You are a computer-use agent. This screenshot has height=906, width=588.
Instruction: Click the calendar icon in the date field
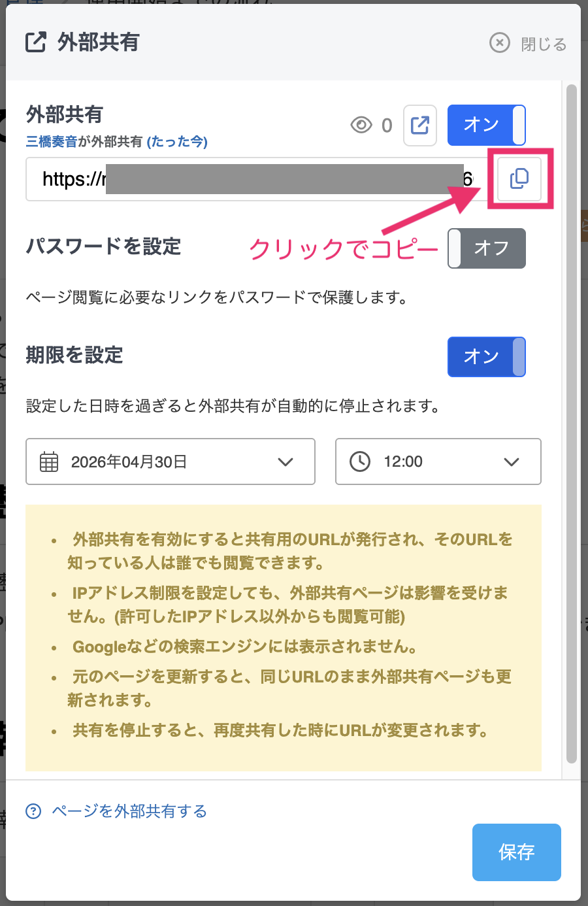tap(49, 461)
